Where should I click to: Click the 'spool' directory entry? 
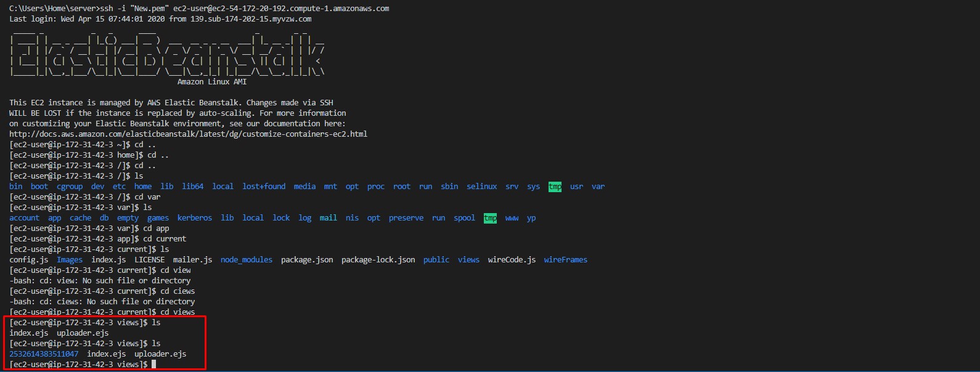pos(465,218)
